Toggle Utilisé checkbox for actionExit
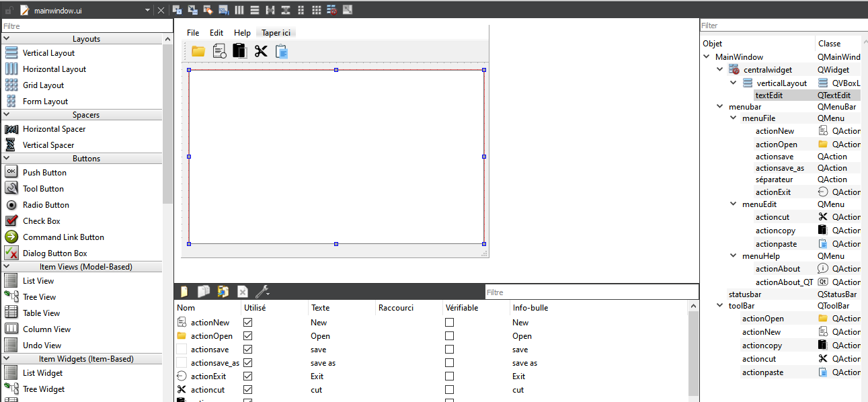This screenshot has height=402, width=868. 247,376
